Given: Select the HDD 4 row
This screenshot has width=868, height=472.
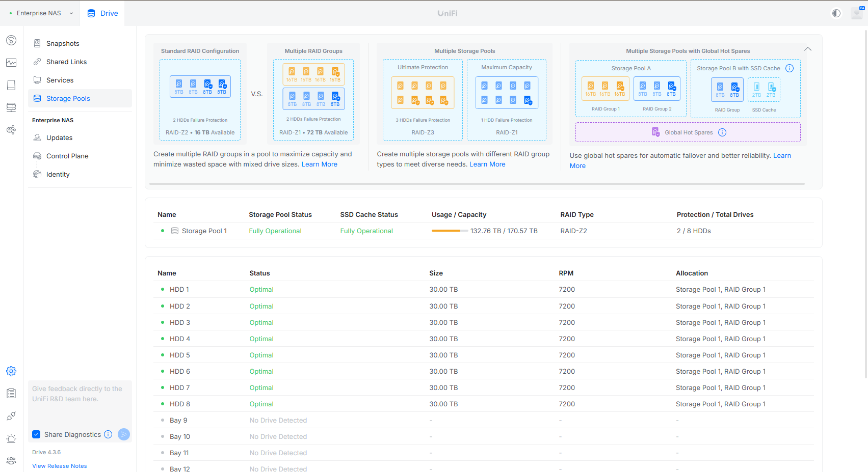Looking at the screenshot, I should coord(484,339).
